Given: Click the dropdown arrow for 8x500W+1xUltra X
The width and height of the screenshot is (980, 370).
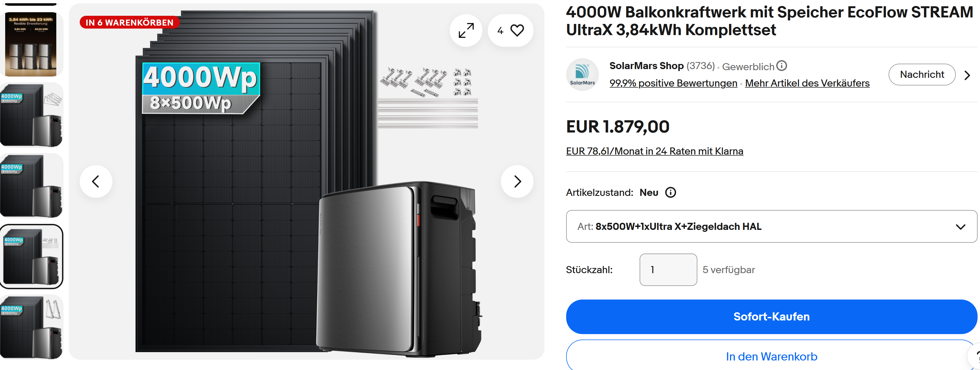Looking at the screenshot, I should pyautogui.click(x=960, y=227).
